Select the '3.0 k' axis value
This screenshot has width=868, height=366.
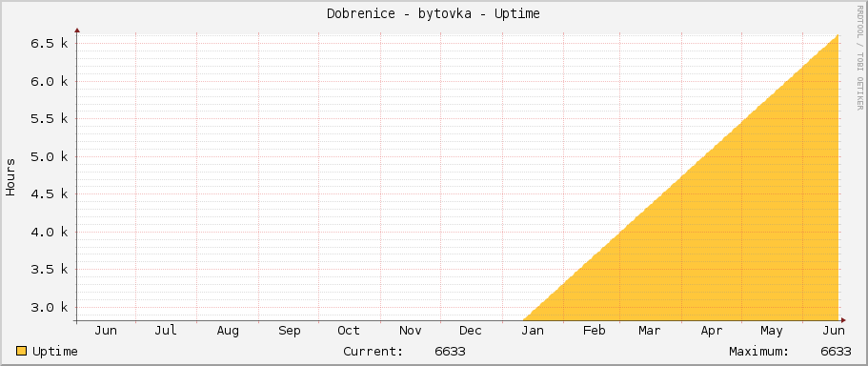click(49, 307)
